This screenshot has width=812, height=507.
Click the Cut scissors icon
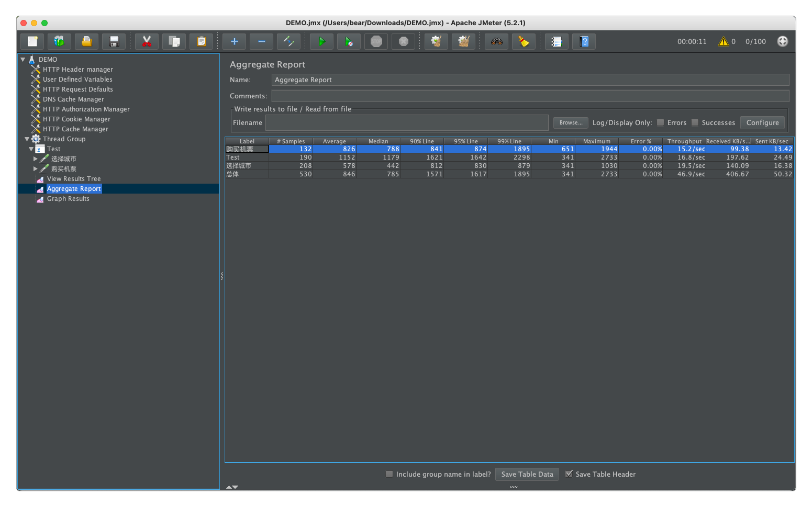(x=147, y=41)
